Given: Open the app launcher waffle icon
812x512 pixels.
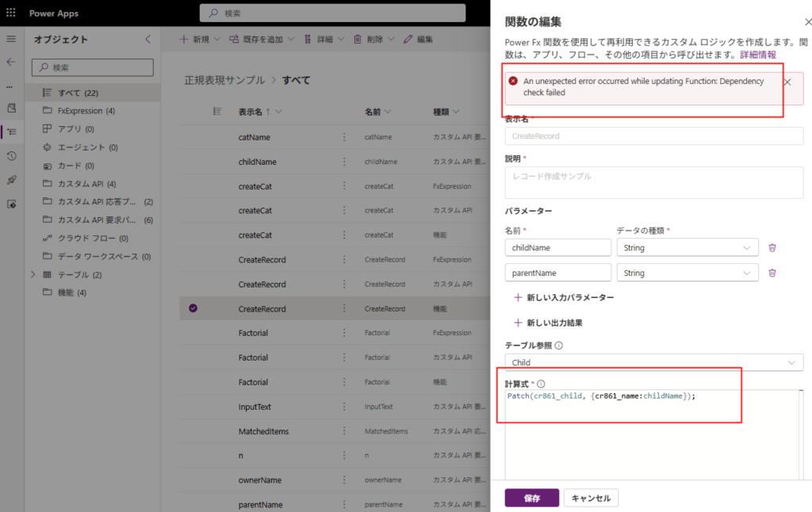Looking at the screenshot, I should (x=11, y=13).
